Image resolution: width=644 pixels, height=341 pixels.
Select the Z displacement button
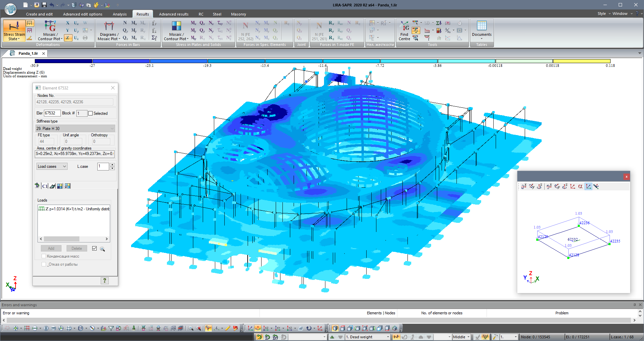[x=68, y=38]
